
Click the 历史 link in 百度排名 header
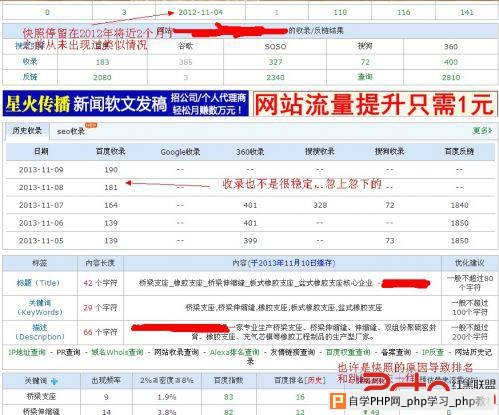click(315, 380)
